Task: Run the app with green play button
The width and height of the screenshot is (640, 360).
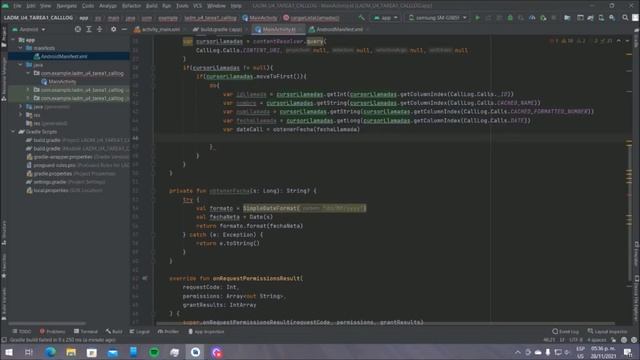Action: click(477, 18)
